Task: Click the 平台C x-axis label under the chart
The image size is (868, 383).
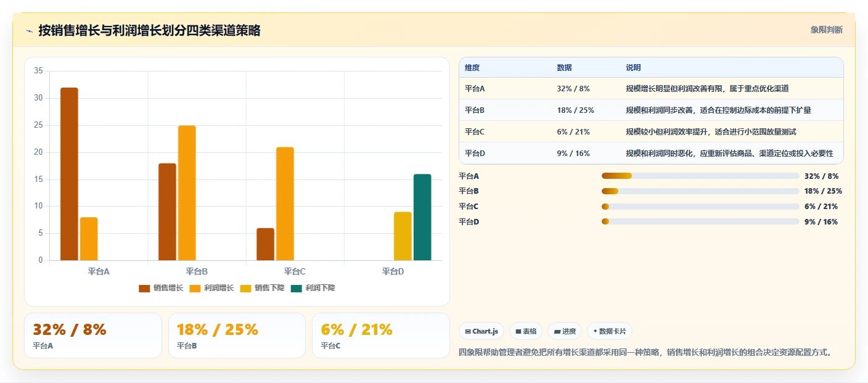Action: point(295,271)
